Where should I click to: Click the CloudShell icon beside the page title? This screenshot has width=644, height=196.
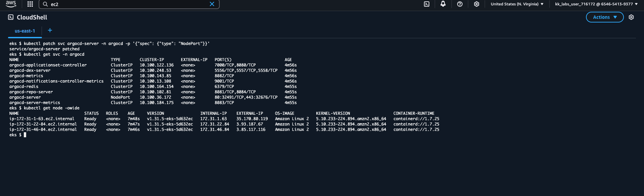11,17
